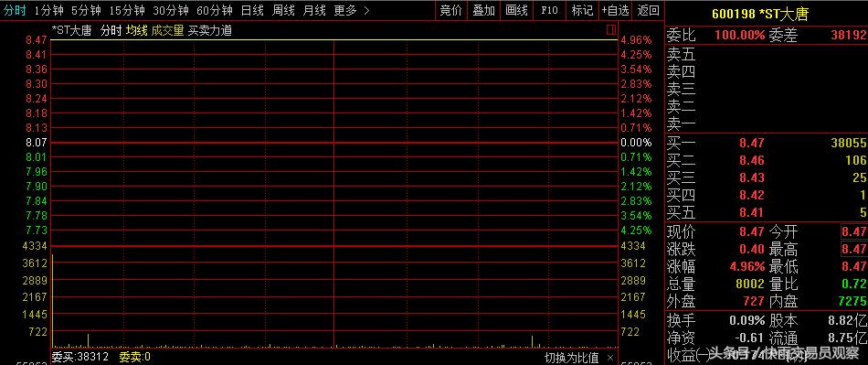This screenshot has height=365, width=868.
Task: Click the 4.96% top percent axis label
Action: 636,40
